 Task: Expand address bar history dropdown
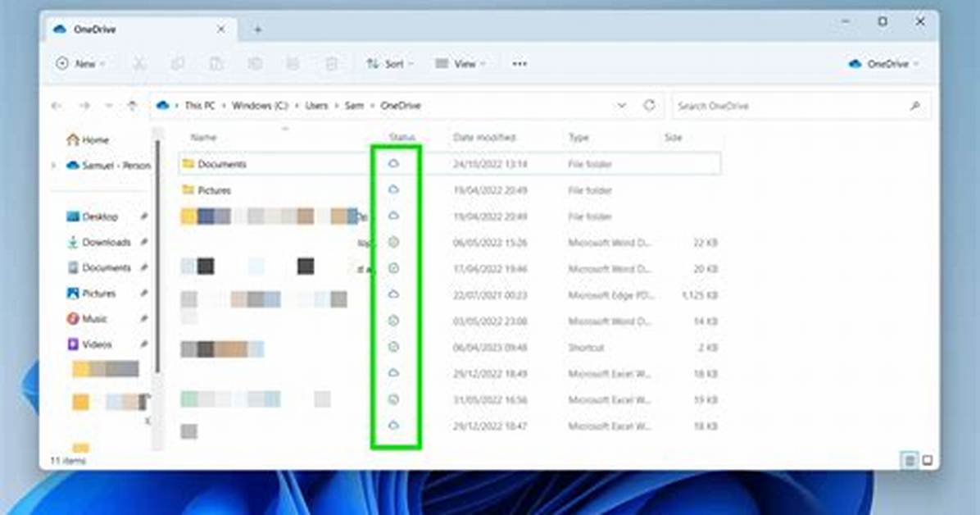coord(621,106)
